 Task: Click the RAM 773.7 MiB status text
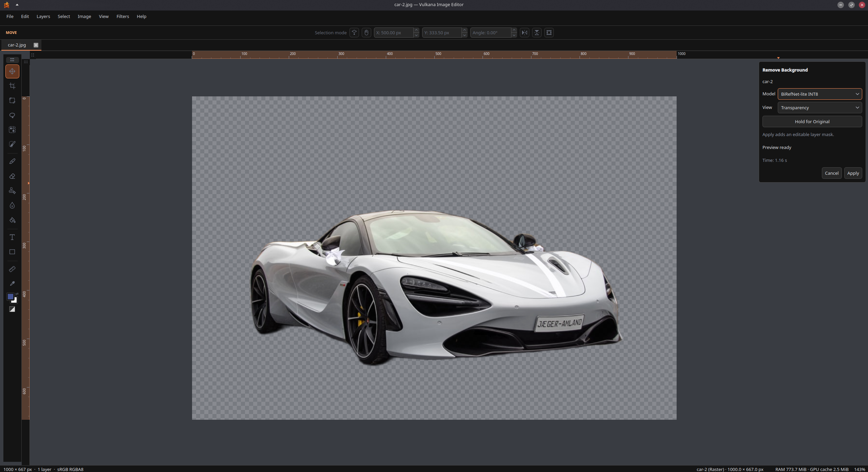[791, 469]
